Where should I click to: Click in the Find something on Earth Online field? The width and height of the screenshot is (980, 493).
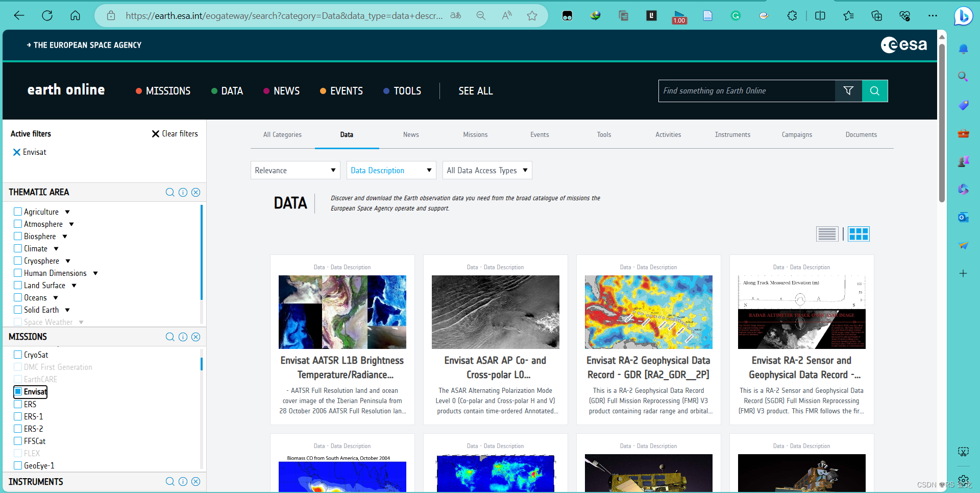click(747, 91)
